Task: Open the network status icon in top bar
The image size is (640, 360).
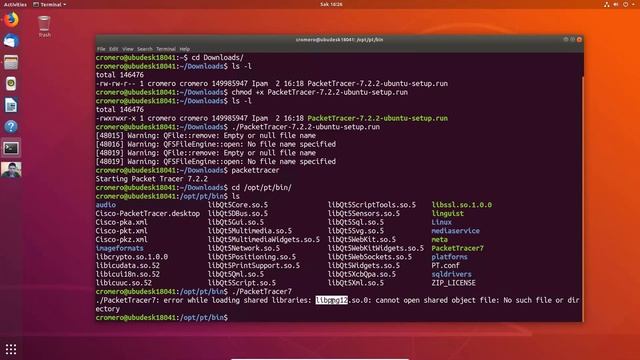Action: coord(607,4)
